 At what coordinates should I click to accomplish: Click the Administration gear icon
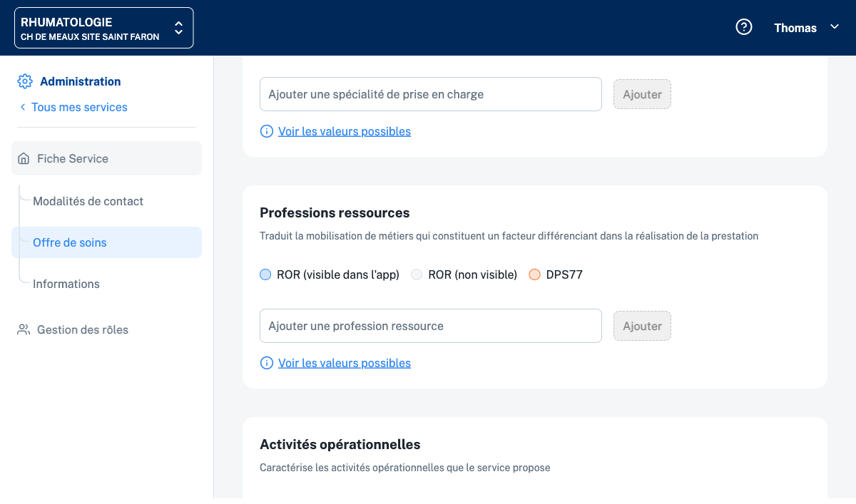pyautogui.click(x=25, y=81)
